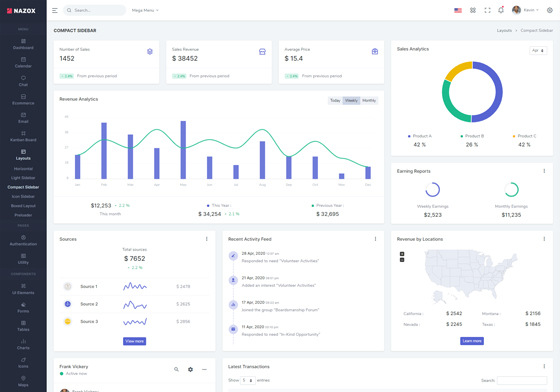This screenshot has height=392, width=560.
Task: Open Calendar from the sidebar
Action: [x=23, y=62]
